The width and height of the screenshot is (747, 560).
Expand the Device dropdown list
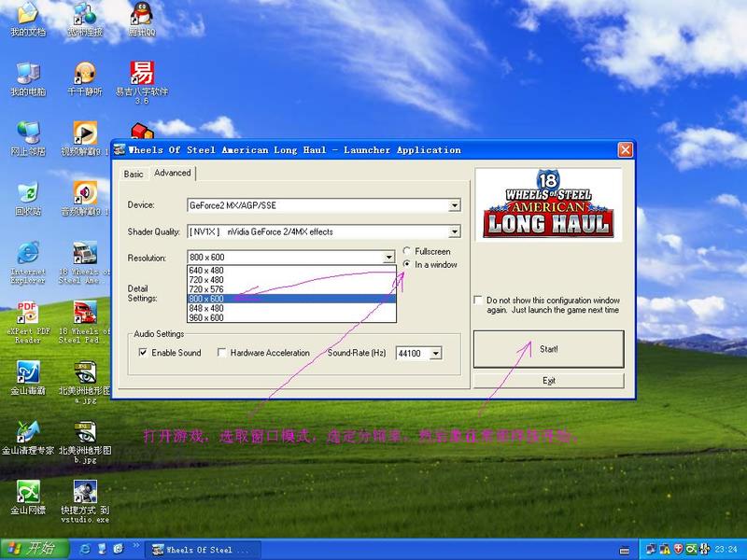pos(455,205)
